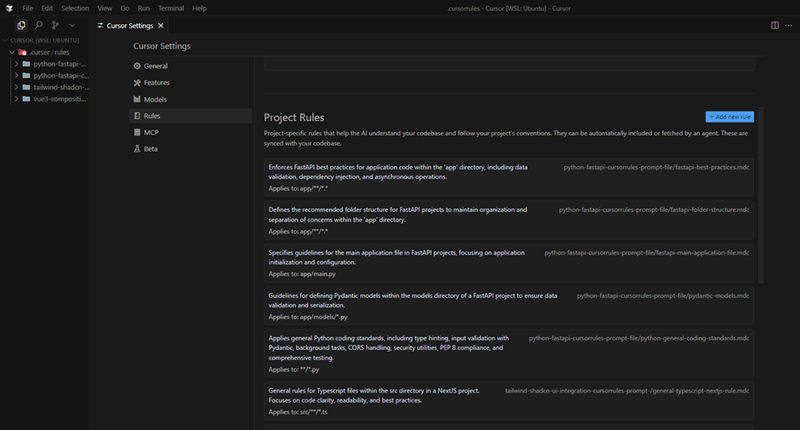
Task: Click the Add new rule button
Action: 730,117
